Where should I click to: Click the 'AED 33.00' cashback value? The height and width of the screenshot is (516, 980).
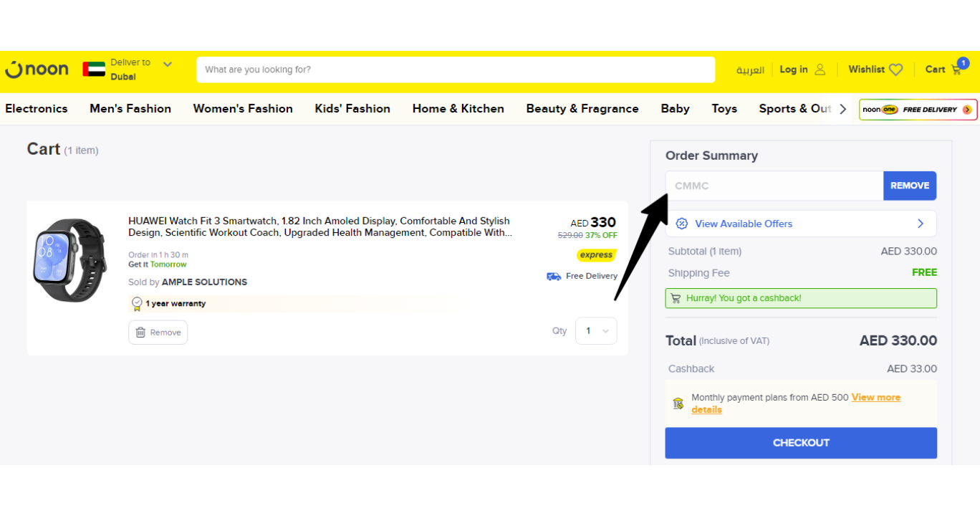912,369
